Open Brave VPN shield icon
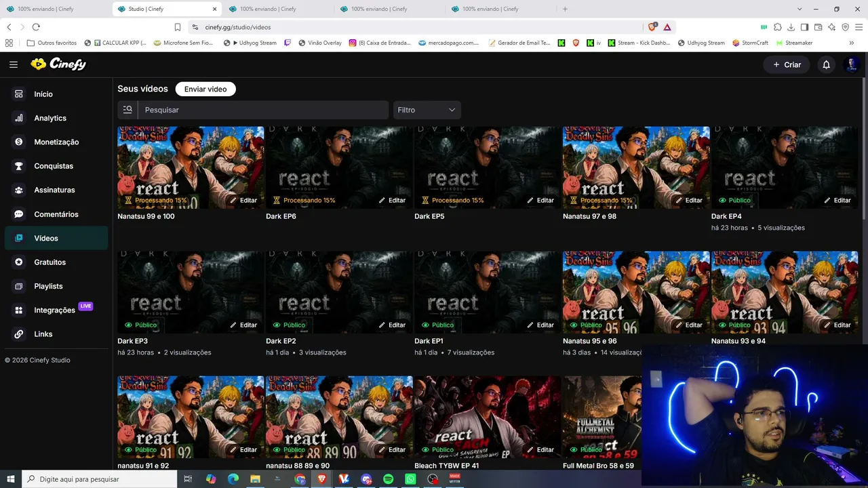868x488 pixels. (x=845, y=27)
